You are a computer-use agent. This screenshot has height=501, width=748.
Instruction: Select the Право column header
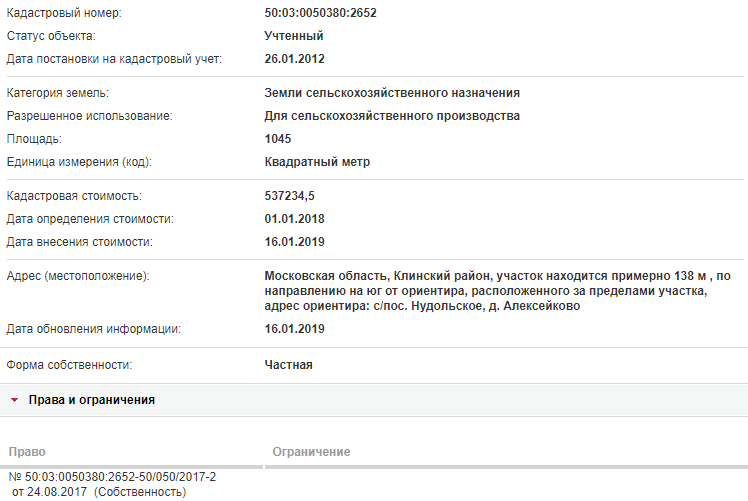[27, 452]
